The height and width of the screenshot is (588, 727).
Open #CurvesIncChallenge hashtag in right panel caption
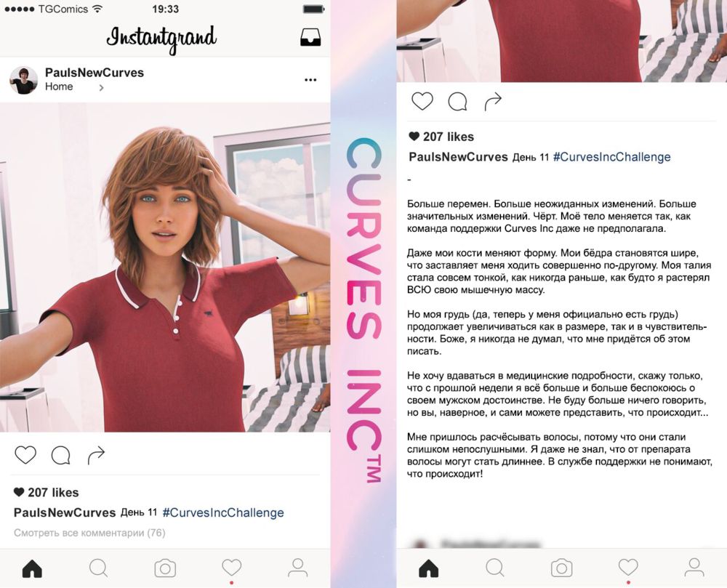pos(612,157)
